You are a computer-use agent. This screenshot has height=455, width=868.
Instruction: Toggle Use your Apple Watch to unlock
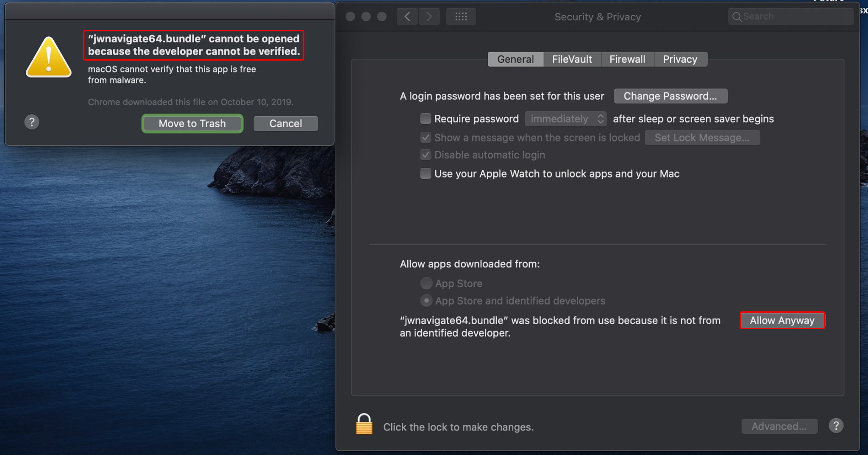(426, 174)
